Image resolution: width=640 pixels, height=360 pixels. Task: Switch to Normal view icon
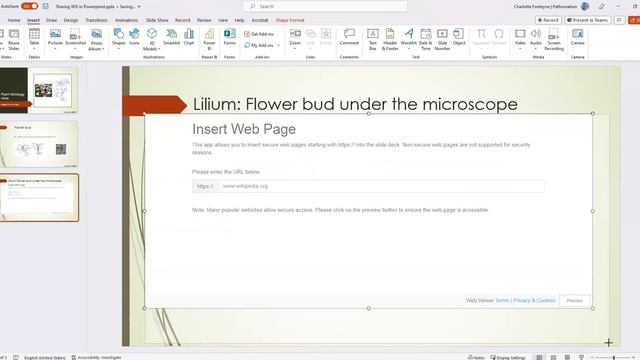(539, 357)
